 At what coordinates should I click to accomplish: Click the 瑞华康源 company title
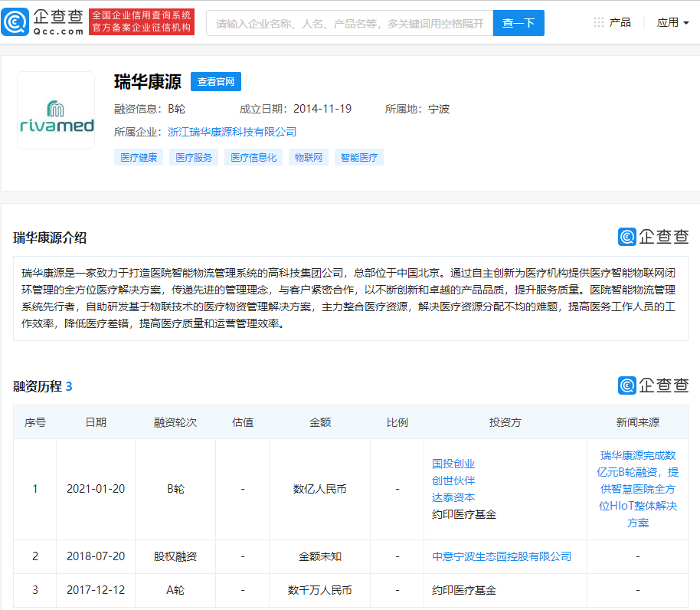(x=148, y=82)
